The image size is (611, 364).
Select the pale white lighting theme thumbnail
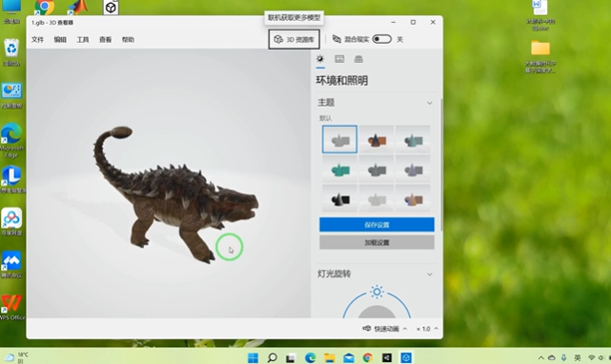pyautogui.click(x=376, y=199)
